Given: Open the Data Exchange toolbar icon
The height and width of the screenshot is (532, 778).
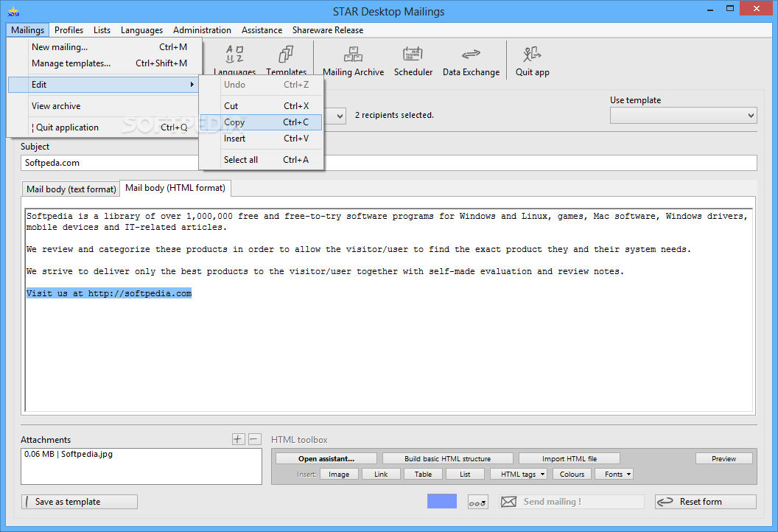Looking at the screenshot, I should pyautogui.click(x=471, y=60).
